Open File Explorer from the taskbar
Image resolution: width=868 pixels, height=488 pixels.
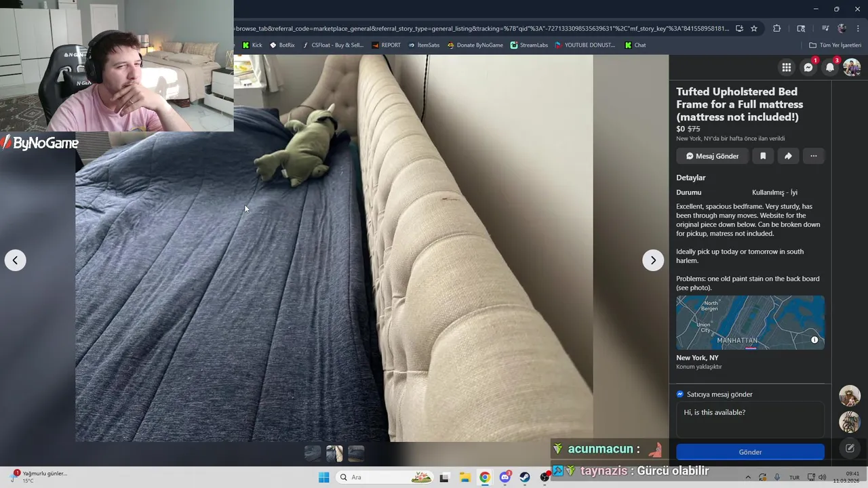pos(465,477)
